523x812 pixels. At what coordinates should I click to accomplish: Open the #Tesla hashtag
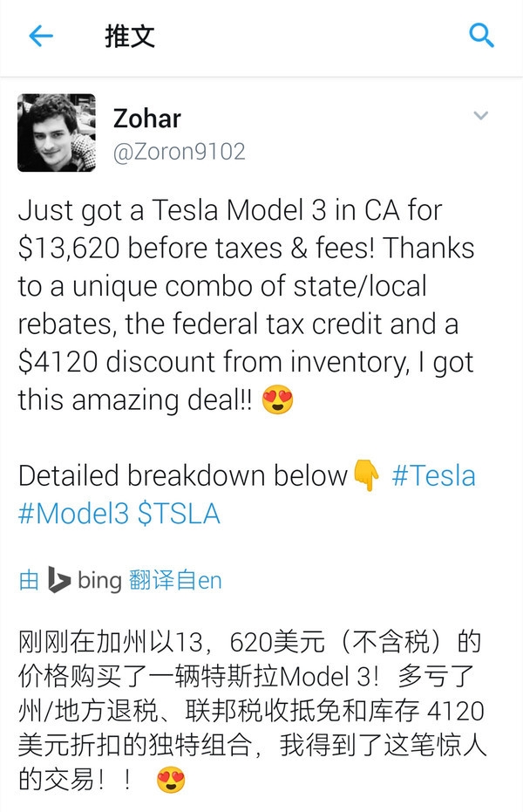[x=434, y=475]
